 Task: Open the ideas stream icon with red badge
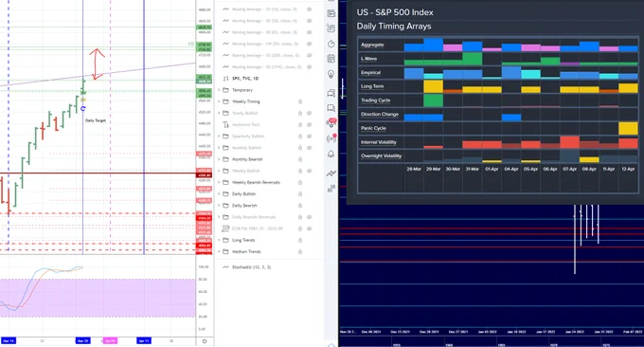point(331,122)
